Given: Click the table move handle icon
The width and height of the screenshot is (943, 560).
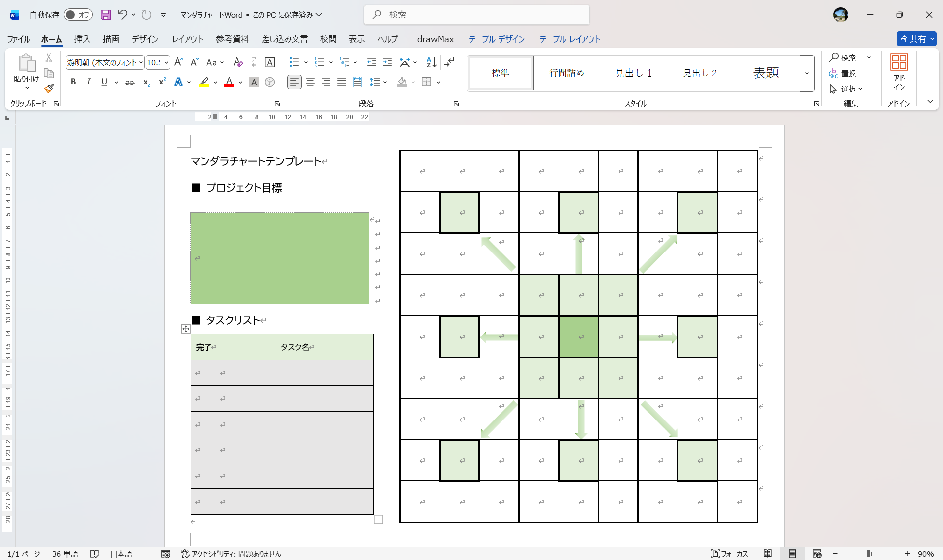Looking at the screenshot, I should coord(186,329).
